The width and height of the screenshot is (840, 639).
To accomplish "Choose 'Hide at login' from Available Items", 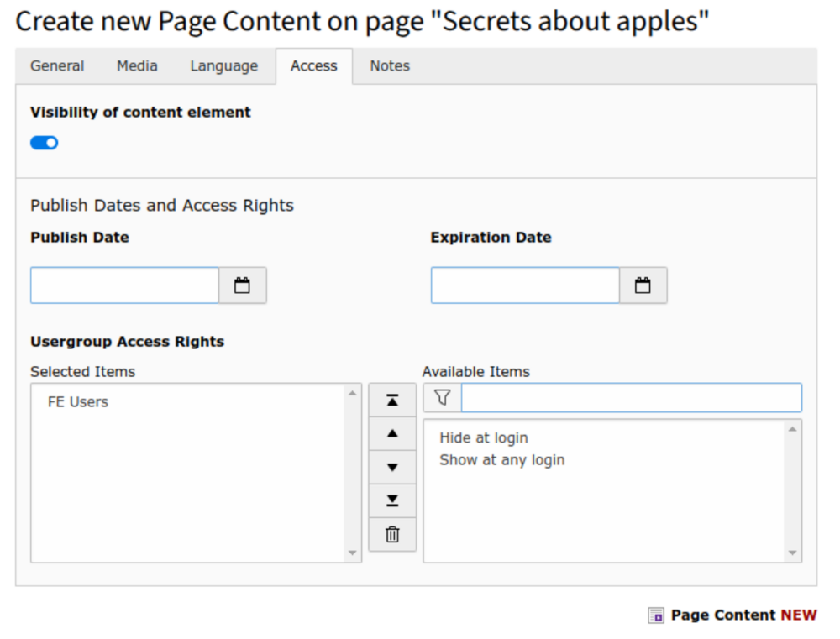I will (x=484, y=438).
